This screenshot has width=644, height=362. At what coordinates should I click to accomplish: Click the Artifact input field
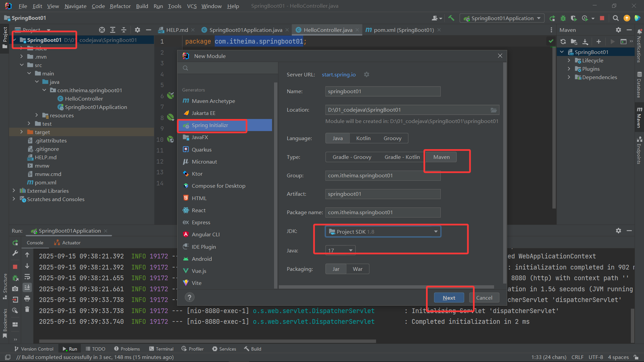pos(383,194)
